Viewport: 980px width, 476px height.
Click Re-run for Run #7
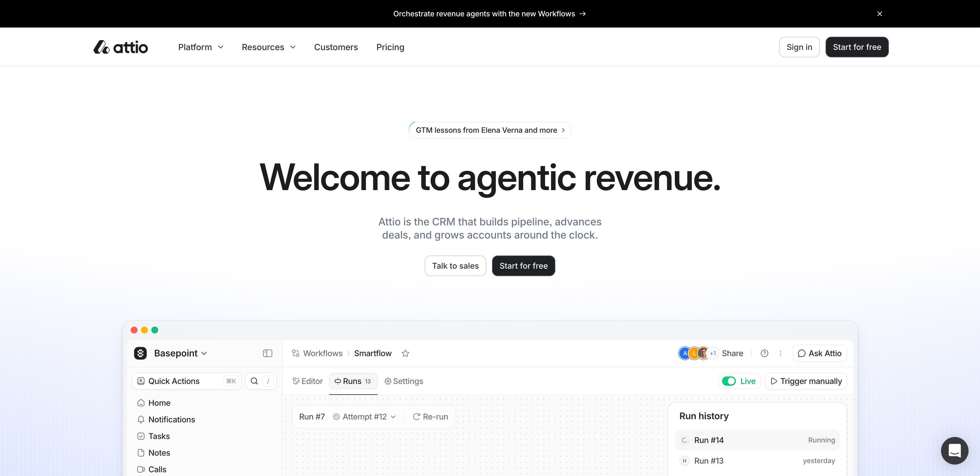[431, 417]
